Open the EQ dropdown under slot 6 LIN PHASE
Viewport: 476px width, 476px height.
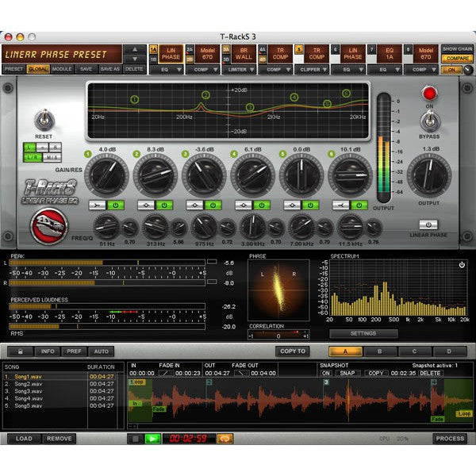349,70
